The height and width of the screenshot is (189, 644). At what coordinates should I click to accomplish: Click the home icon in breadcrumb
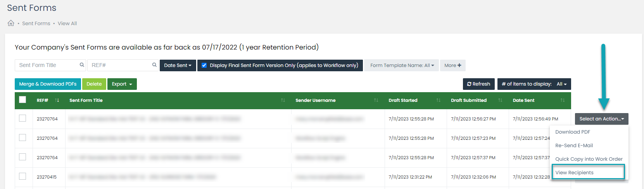11,23
